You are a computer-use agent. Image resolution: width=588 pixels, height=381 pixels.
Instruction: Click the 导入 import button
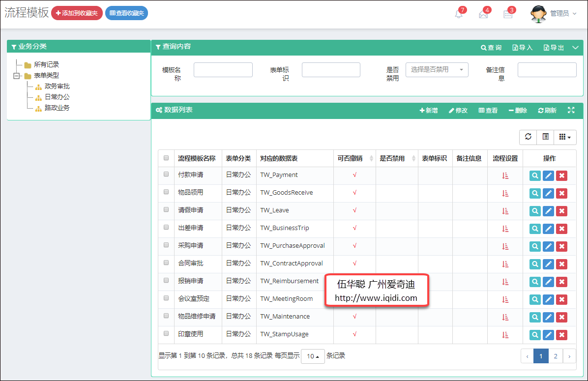coord(523,48)
